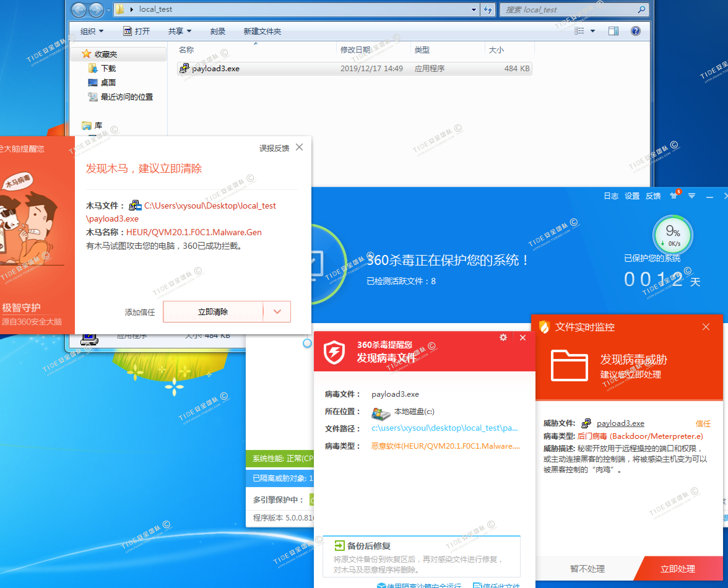Expand the view options dropdown arrow
The image size is (728, 588).
pos(592,31)
